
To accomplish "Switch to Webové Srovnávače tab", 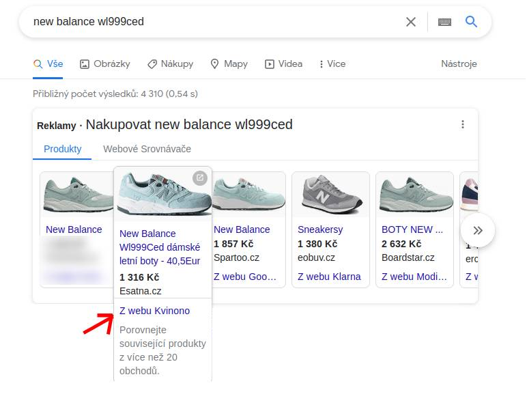I will click(147, 149).
